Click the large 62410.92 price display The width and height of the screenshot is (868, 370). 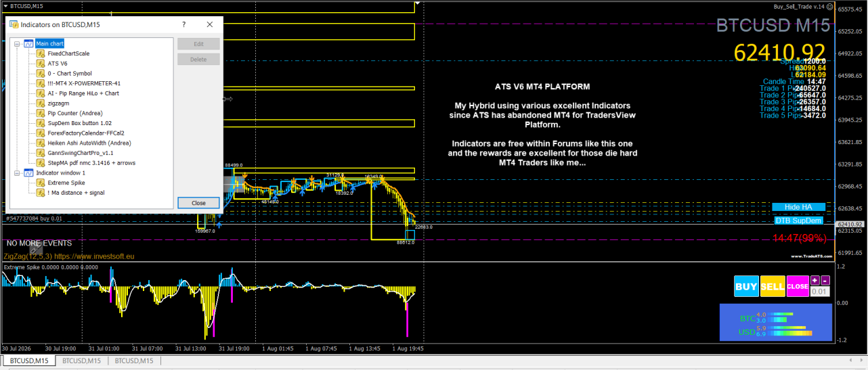click(x=780, y=53)
